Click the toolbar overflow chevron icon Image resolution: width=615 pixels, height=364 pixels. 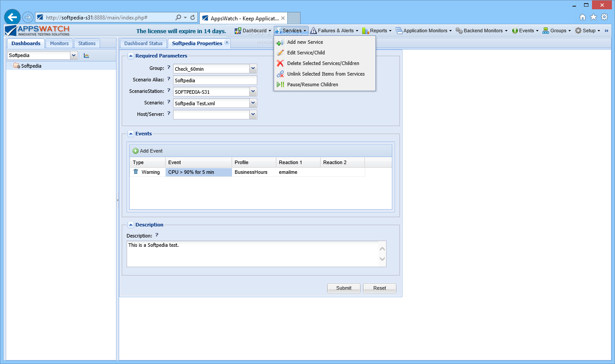pos(606,31)
